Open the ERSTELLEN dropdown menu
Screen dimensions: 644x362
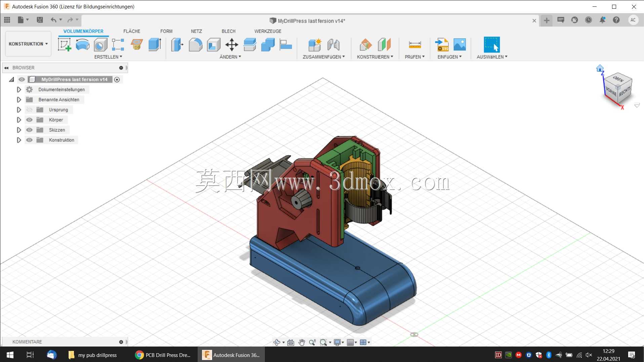[x=108, y=57]
